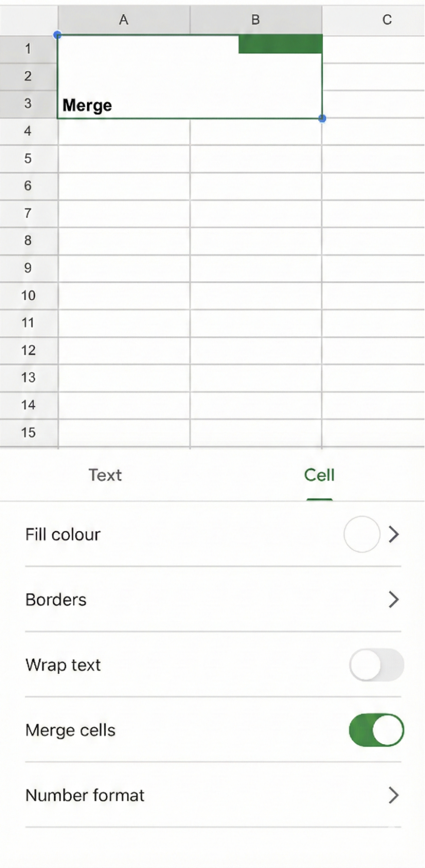This screenshot has height=868, width=425.
Task: Expand the Borders options
Action: (393, 600)
